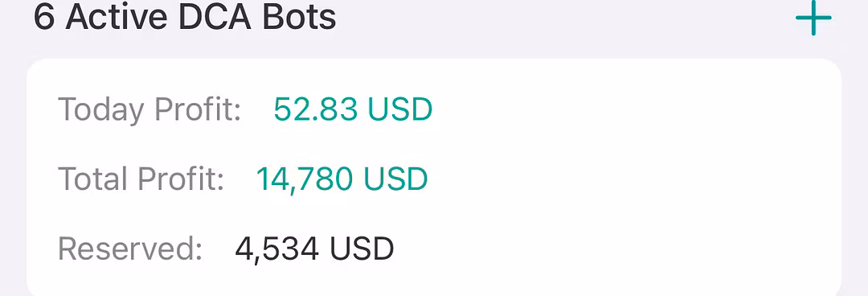Click the USD text beside 14,780
The image size is (868, 296).
395,179
